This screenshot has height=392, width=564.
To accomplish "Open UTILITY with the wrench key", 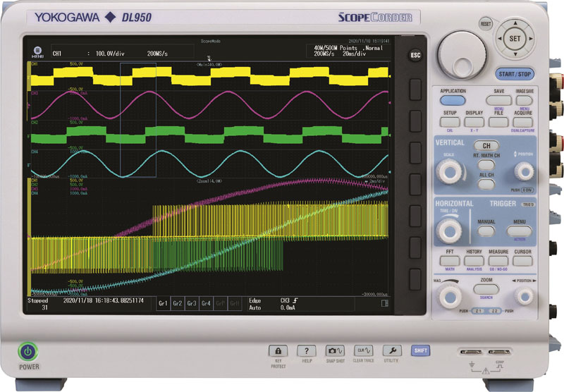I will point(392,350).
